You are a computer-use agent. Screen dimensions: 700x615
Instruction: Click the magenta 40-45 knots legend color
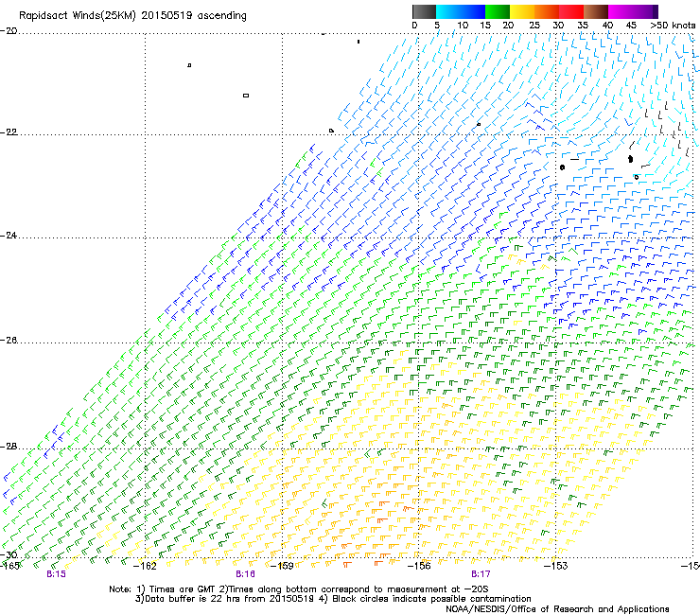621,11
